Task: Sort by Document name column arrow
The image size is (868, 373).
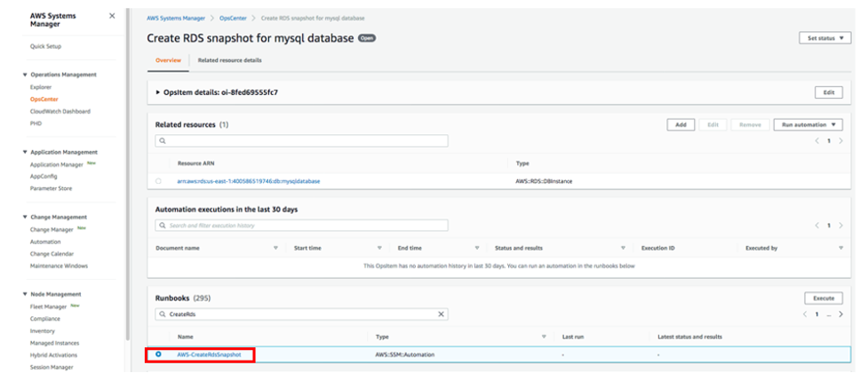Action: (x=275, y=248)
